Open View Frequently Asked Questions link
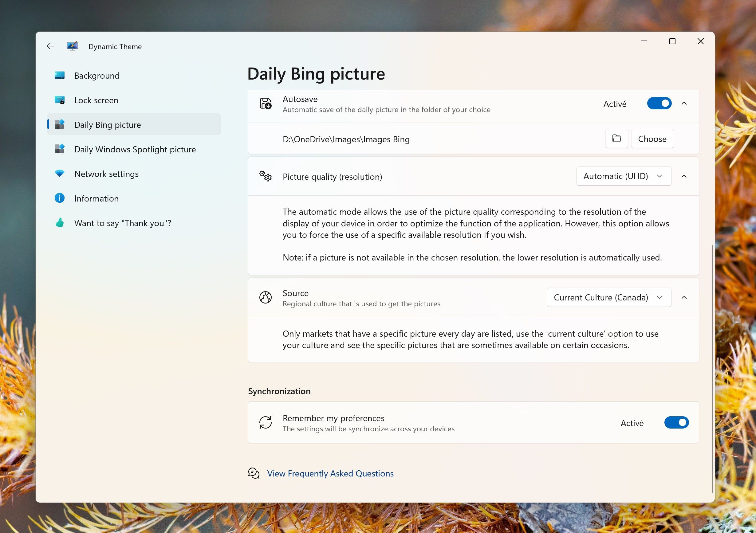756x533 pixels. [x=330, y=474]
